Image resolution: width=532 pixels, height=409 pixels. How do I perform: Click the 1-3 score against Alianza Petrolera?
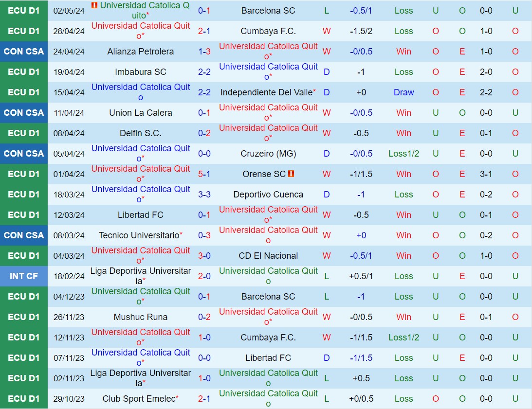(x=204, y=51)
